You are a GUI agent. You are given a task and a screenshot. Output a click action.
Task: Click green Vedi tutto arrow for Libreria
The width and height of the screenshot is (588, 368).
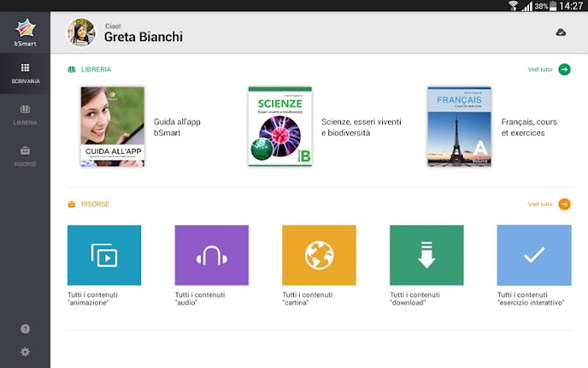[564, 70]
